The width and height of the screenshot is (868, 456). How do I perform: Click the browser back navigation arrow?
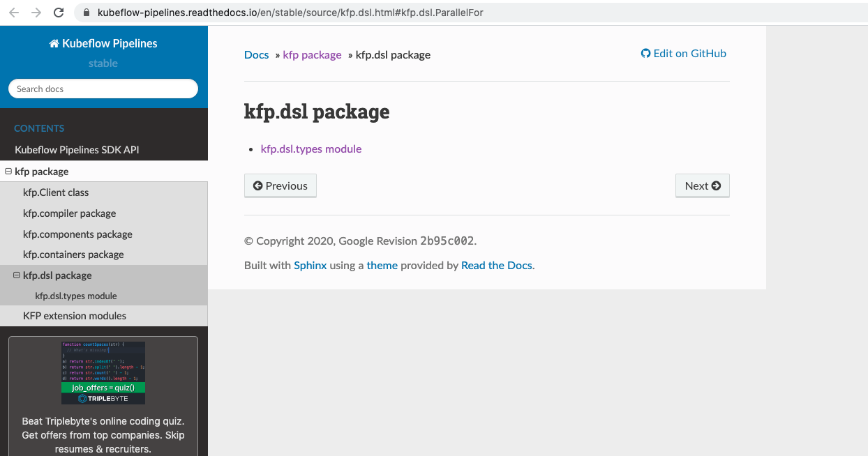coord(13,12)
